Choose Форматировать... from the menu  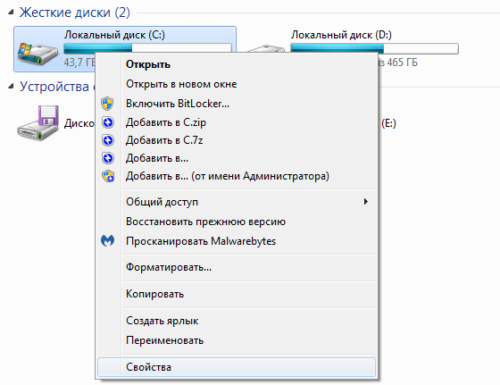pyautogui.click(x=237, y=267)
